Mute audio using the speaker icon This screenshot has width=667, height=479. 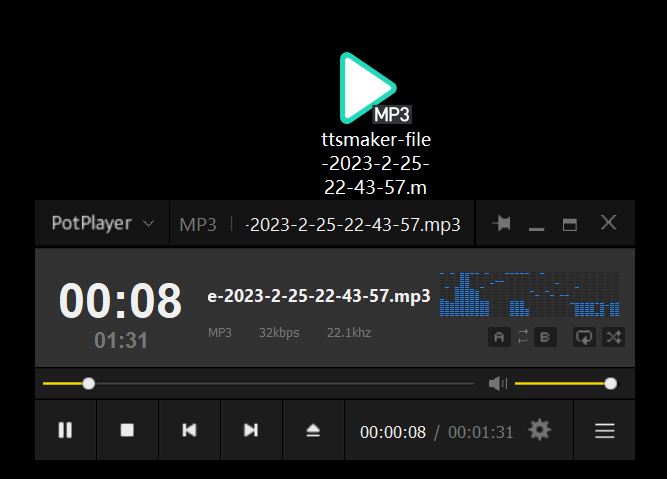pyautogui.click(x=497, y=383)
